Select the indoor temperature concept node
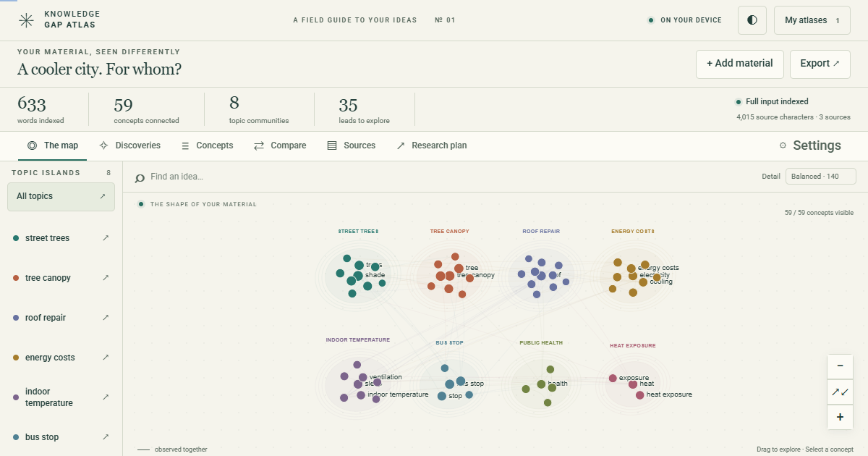Image resolution: width=868 pixels, height=456 pixels. click(361, 395)
